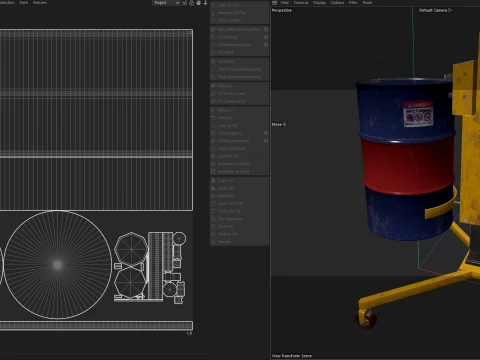Screen dimensions: 480x360
Task: Open the Options menu
Action: (x=337, y=3)
